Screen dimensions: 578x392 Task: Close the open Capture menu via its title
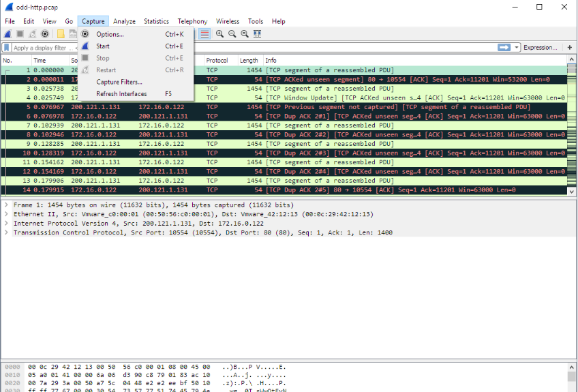(x=93, y=21)
